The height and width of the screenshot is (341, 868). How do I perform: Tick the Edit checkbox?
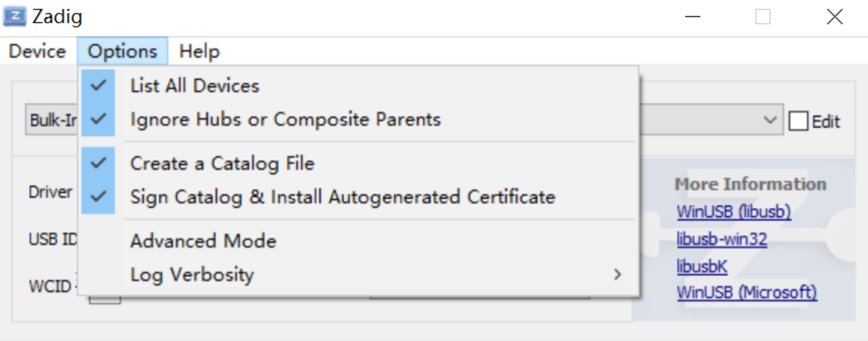pyautogui.click(x=798, y=121)
